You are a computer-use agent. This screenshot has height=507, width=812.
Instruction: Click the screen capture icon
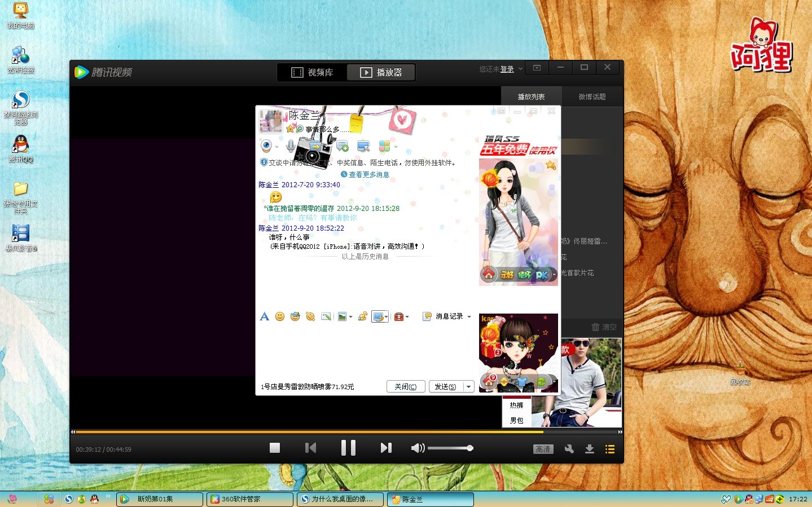point(378,316)
